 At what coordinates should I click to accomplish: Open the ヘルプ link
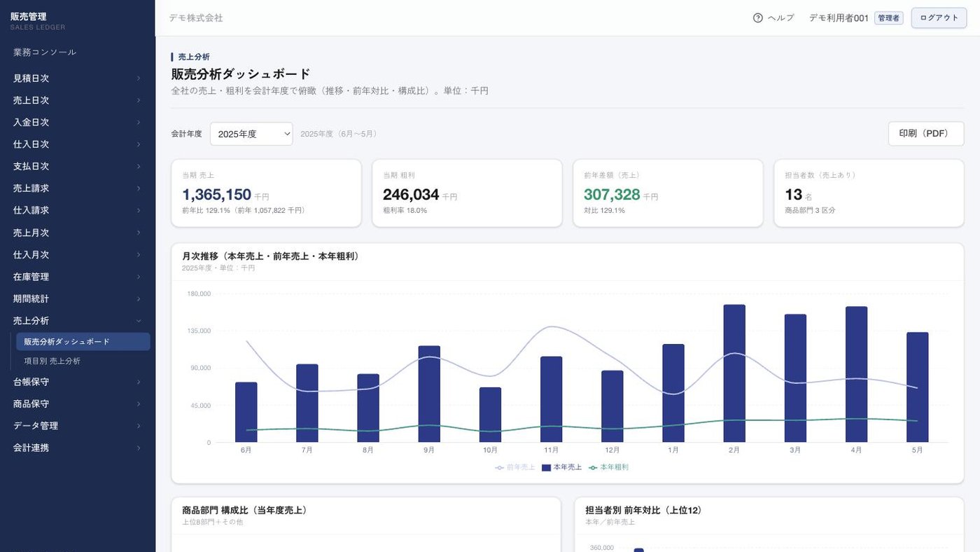point(780,18)
